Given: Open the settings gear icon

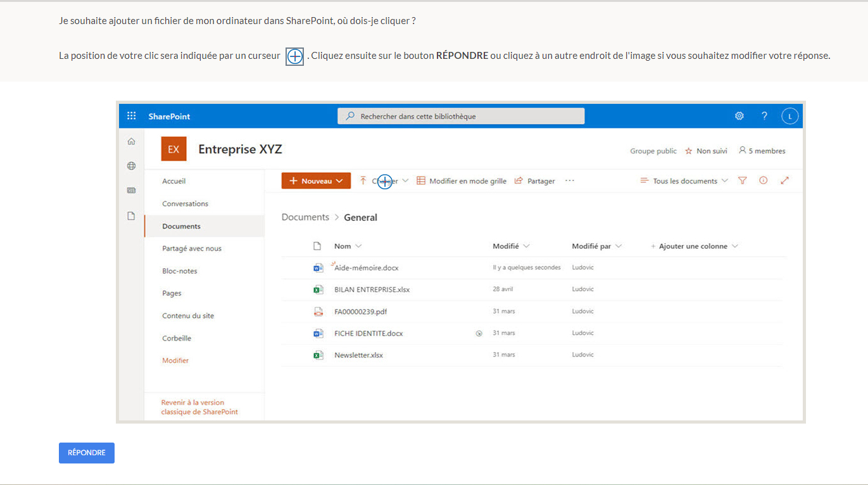Looking at the screenshot, I should tap(739, 116).
